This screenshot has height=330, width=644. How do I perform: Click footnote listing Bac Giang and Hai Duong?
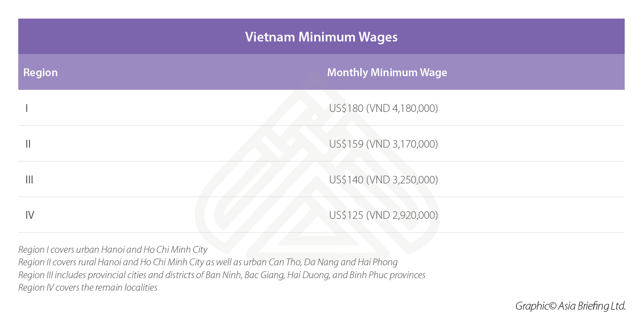222,275
